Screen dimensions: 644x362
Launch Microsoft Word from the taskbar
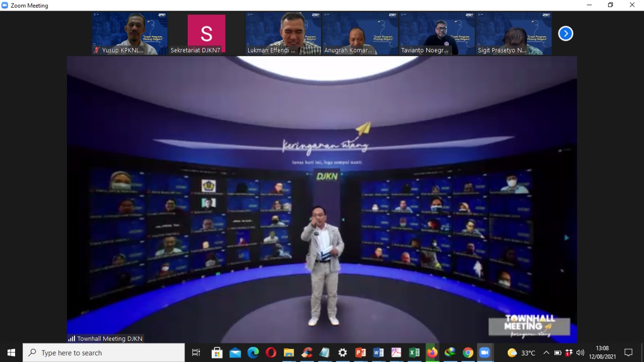click(x=378, y=352)
